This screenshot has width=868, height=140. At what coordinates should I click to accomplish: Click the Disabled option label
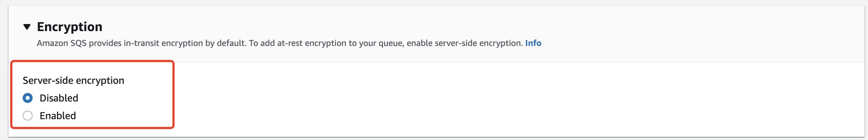59,98
